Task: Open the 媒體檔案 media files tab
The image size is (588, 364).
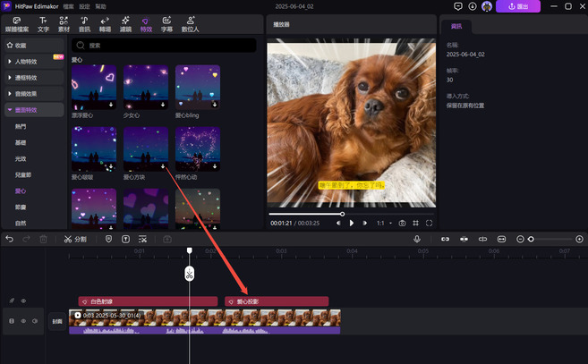Action: (x=17, y=24)
